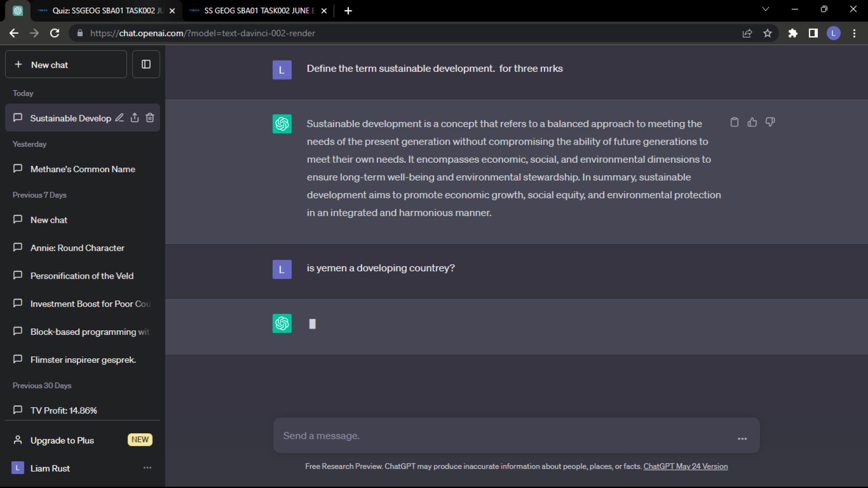Image resolution: width=868 pixels, height=488 pixels.
Task: Rename the Sustainable Develop chat with the pencil icon
Action: click(x=119, y=118)
